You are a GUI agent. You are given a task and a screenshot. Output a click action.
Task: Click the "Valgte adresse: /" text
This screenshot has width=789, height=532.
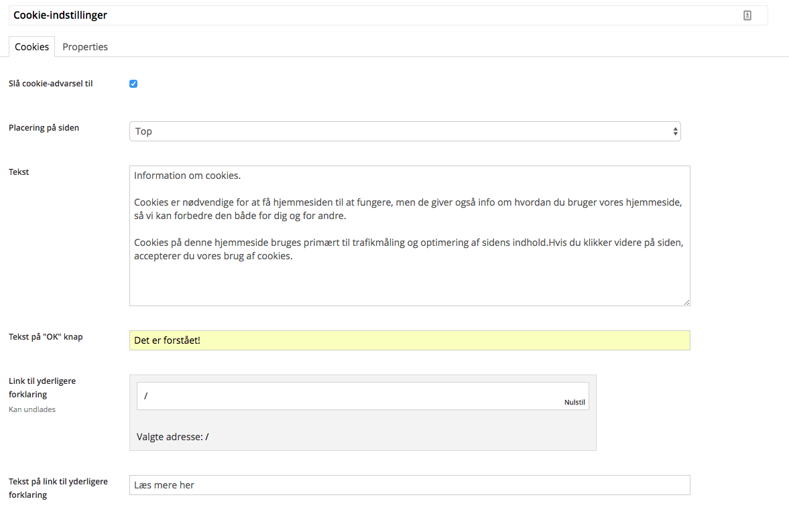pyautogui.click(x=173, y=437)
